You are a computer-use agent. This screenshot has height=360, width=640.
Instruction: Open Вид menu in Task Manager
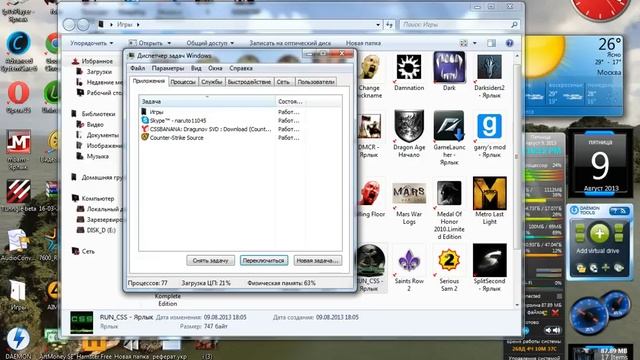pyautogui.click(x=196, y=68)
